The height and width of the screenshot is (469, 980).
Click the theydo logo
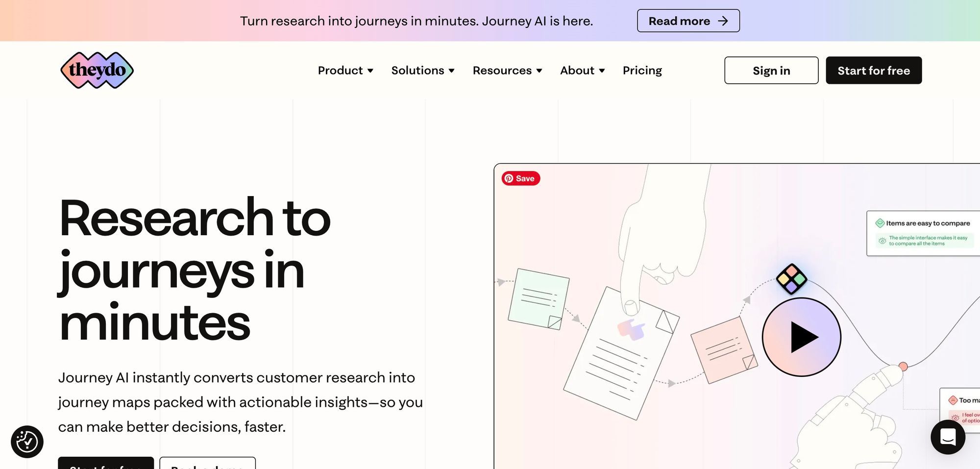tap(97, 70)
